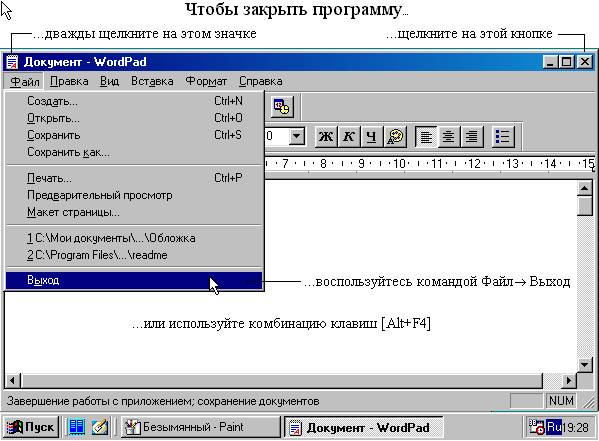Open the Вставка menu
Screen dimensions: 599x441
(x=152, y=81)
